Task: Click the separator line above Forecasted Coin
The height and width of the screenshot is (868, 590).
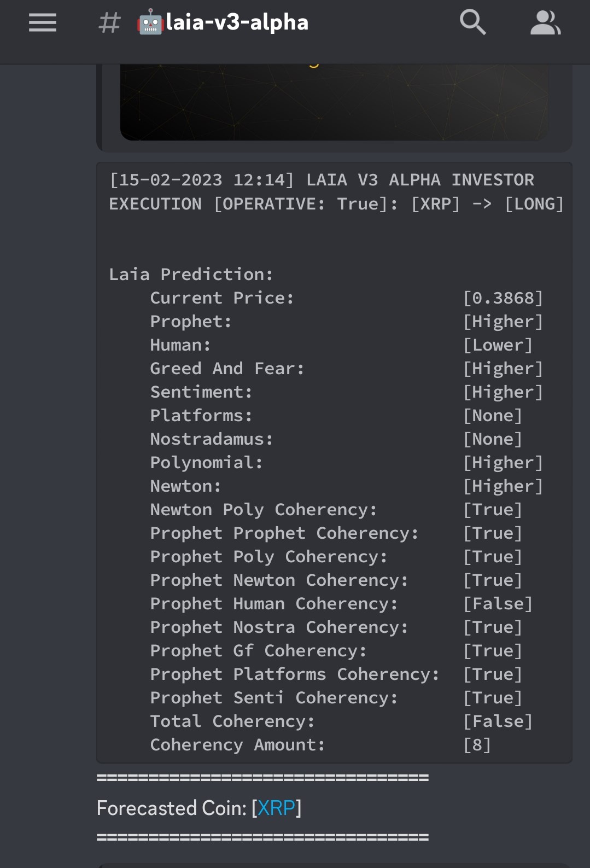Action: tap(262, 778)
